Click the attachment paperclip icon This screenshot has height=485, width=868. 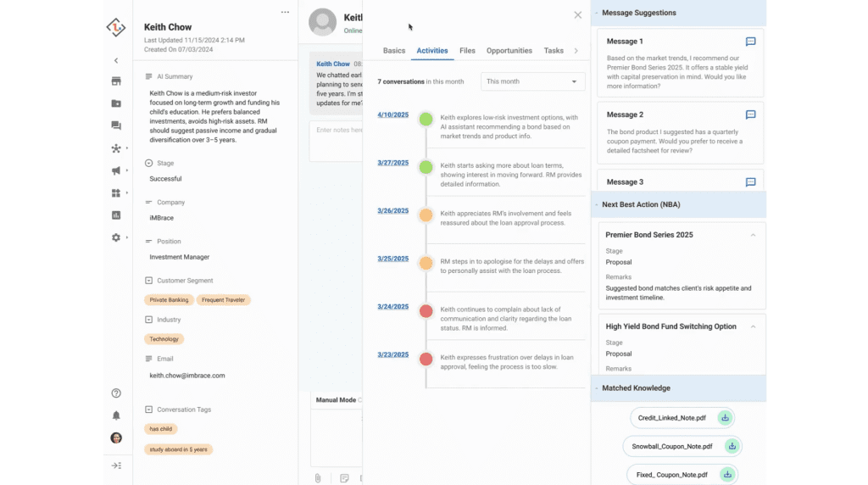318,478
